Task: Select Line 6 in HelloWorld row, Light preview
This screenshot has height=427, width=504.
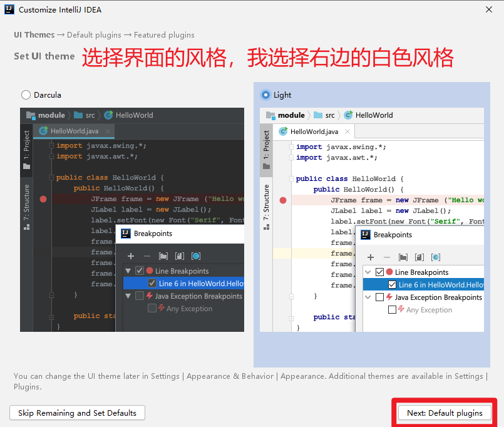Action: tap(424, 284)
